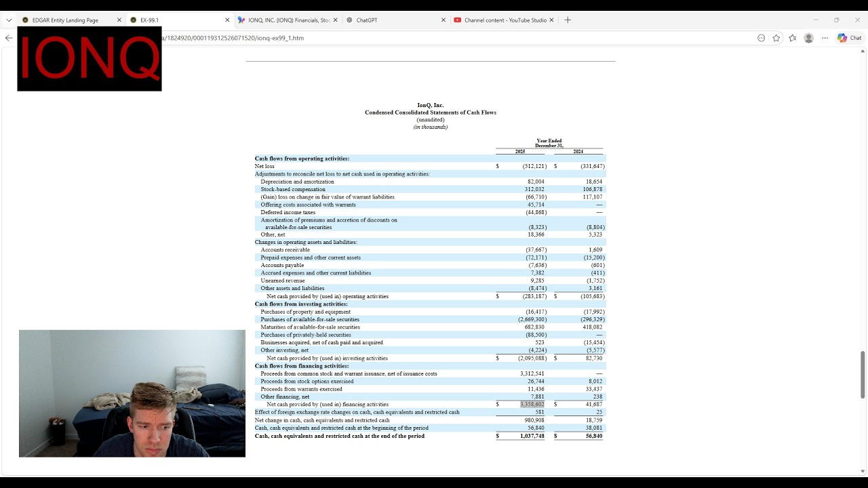Click the 2024 ending cash value 56,840
This screenshot has width=868, height=488.
(593, 436)
